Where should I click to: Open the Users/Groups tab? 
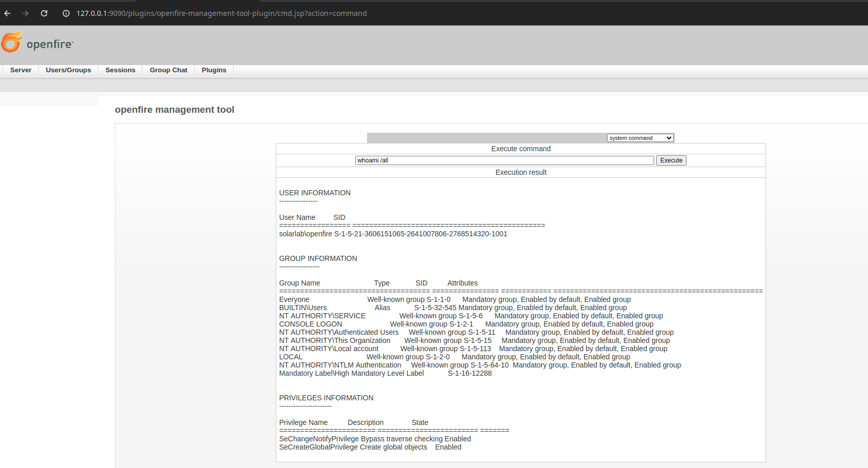click(68, 70)
